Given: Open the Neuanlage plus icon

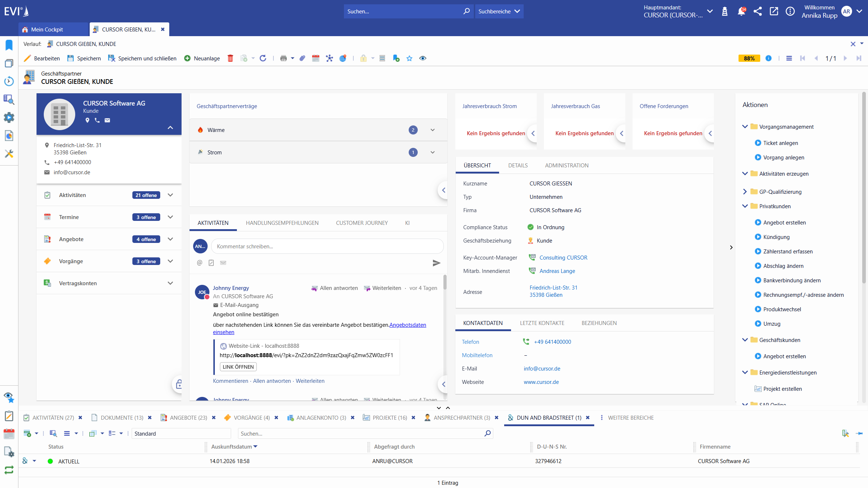Looking at the screenshot, I should [187, 58].
